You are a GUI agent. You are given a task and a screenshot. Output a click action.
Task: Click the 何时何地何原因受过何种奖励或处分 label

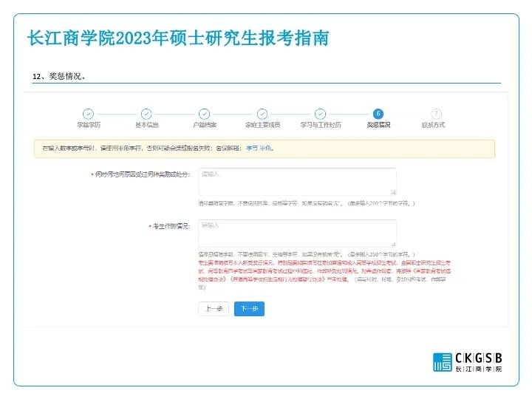(x=140, y=174)
